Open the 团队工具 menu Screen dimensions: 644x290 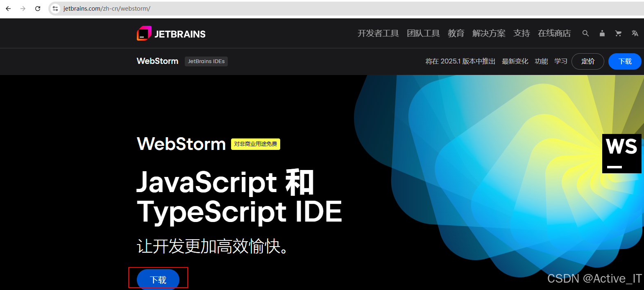[423, 33]
